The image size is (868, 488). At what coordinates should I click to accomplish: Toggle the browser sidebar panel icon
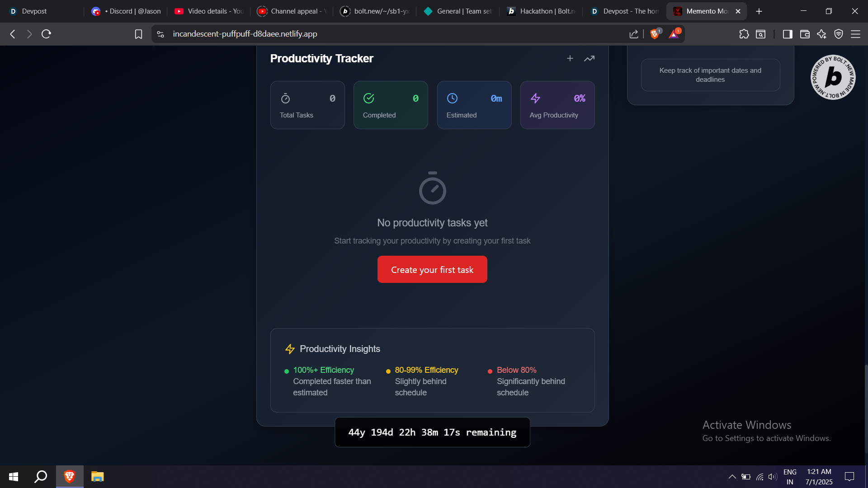coord(788,34)
